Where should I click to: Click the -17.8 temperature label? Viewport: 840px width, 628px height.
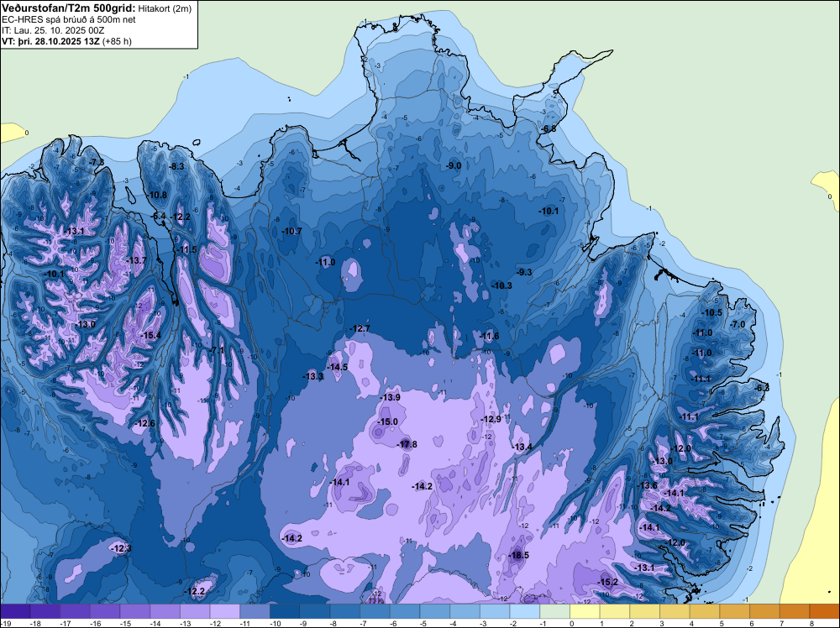(407, 444)
